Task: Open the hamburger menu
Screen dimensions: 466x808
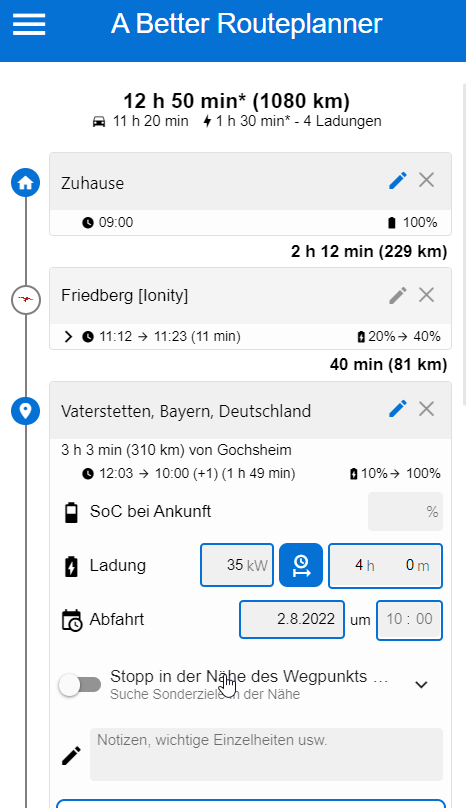Action: pyautogui.click(x=29, y=24)
